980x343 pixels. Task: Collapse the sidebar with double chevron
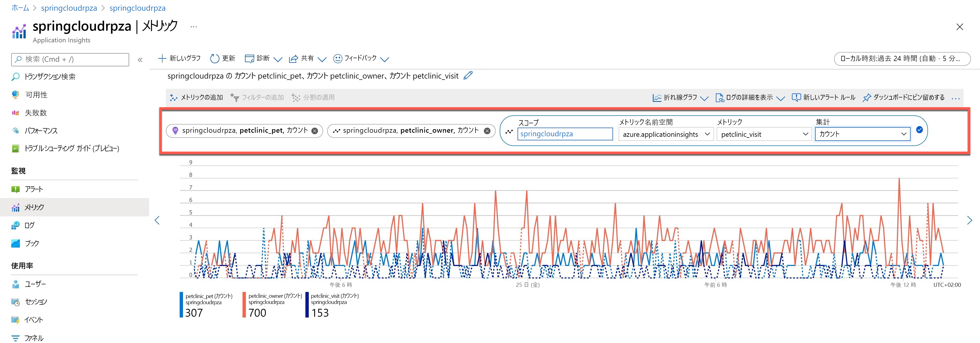click(x=140, y=60)
